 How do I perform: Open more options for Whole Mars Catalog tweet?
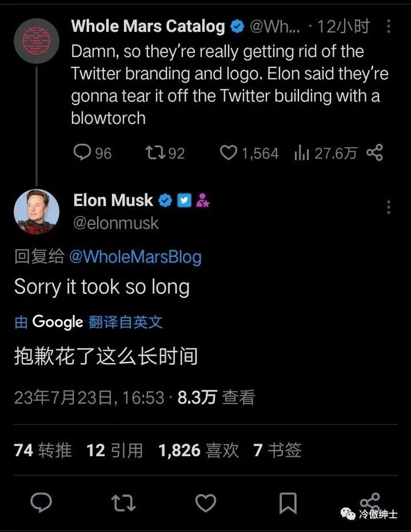click(389, 26)
